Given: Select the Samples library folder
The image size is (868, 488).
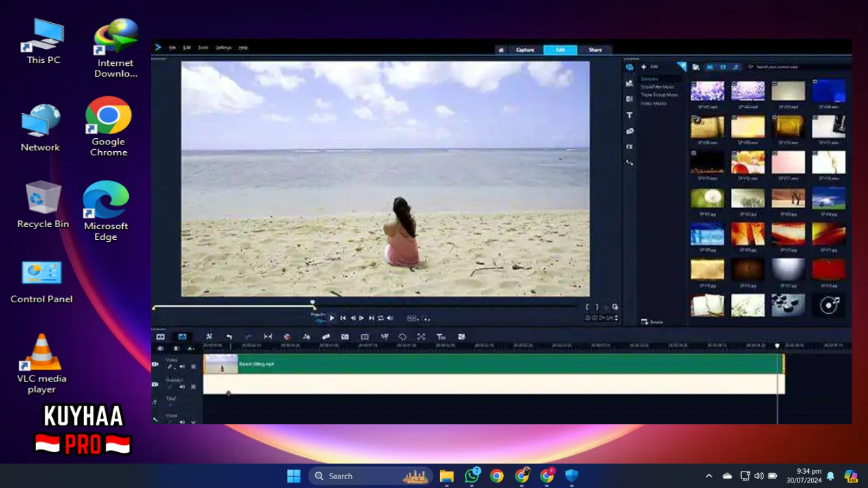Looking at the screenshot, I should 650,79.
